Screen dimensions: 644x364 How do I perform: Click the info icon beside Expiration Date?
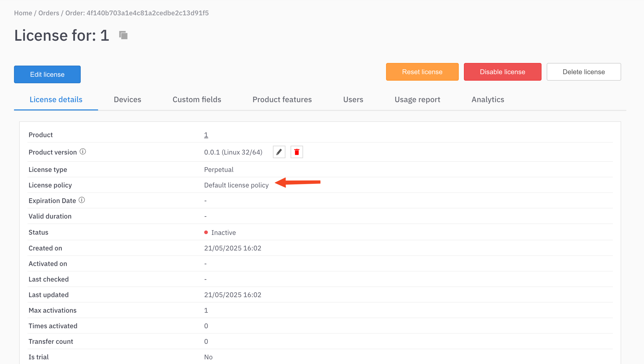[82, 200]
